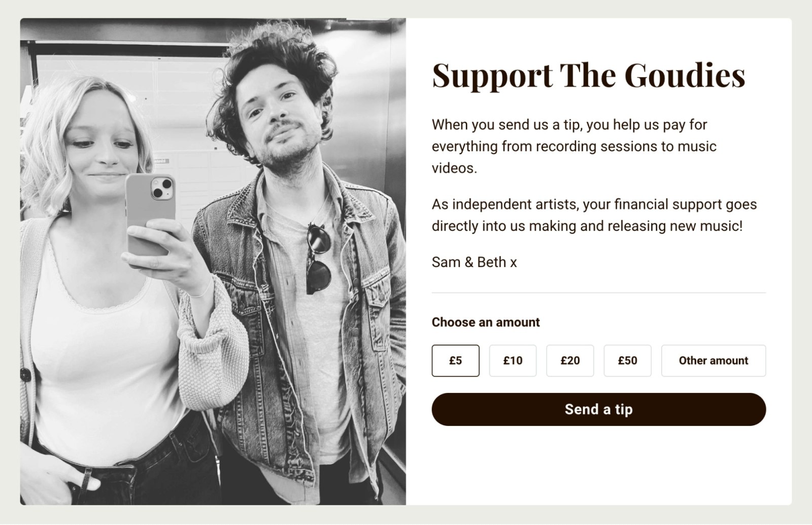The image size is (812, 525).
Task: Click the denim jacket's chest pocket
Action: (378, 300)
